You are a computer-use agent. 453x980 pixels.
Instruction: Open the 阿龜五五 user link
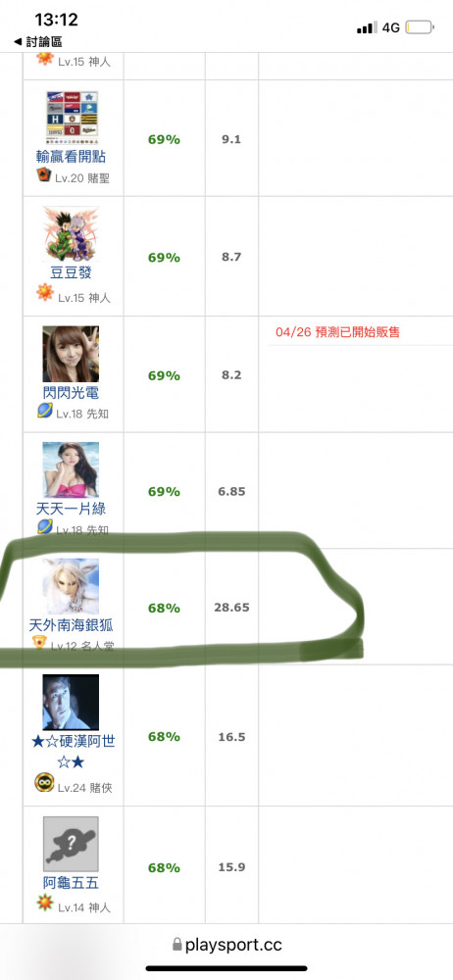[x=71, y=883]
